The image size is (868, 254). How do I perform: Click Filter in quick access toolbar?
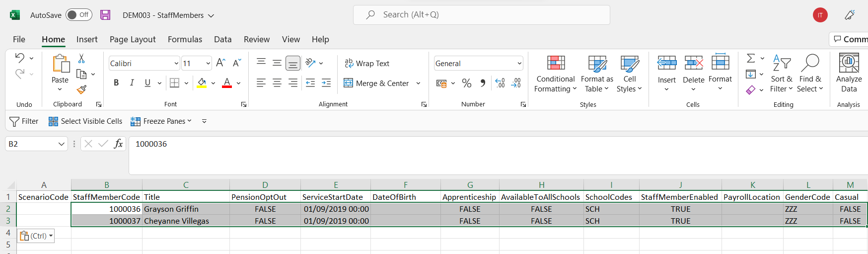pyautogui.click(x=24, y=121)
